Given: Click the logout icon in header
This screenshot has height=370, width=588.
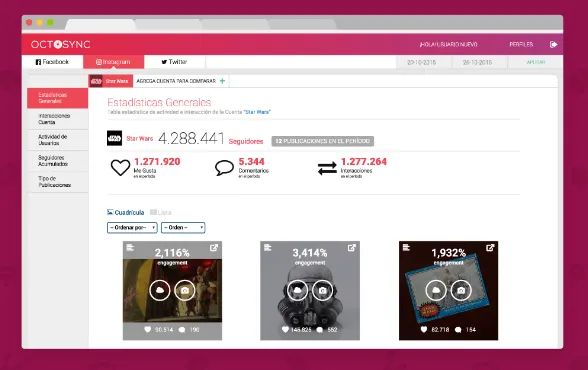Looking at the screenshot, I should coord(554,44).
